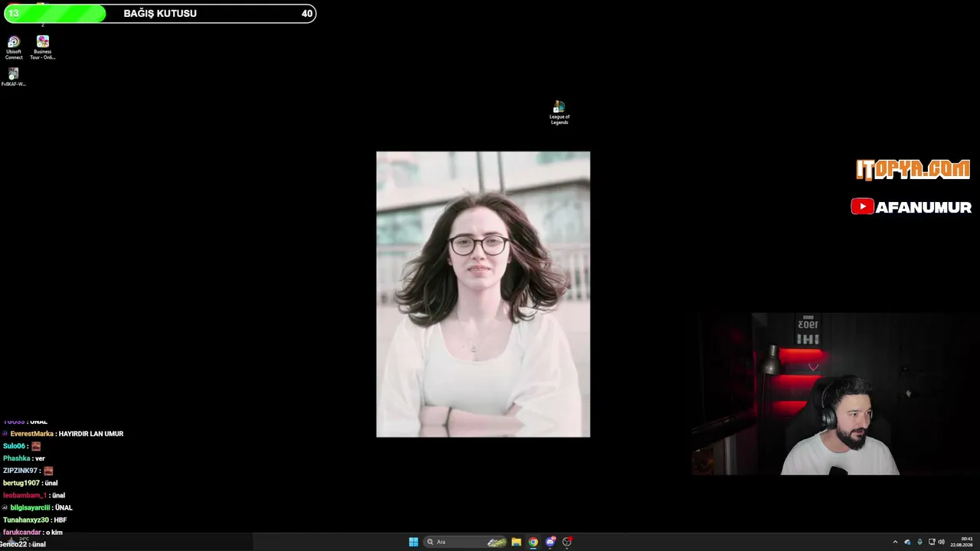Click the ZIPZINK97 chat username
Screen dimensions: 980x551
tap(21, 471)
